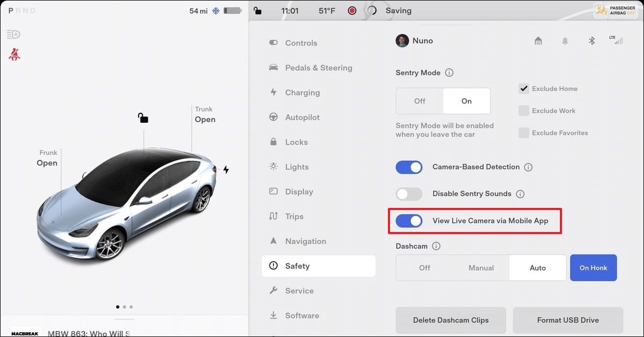Set Sentry Mode to On
The width and height of the screenshot is (644, 337).
click(x=467, y=101)
